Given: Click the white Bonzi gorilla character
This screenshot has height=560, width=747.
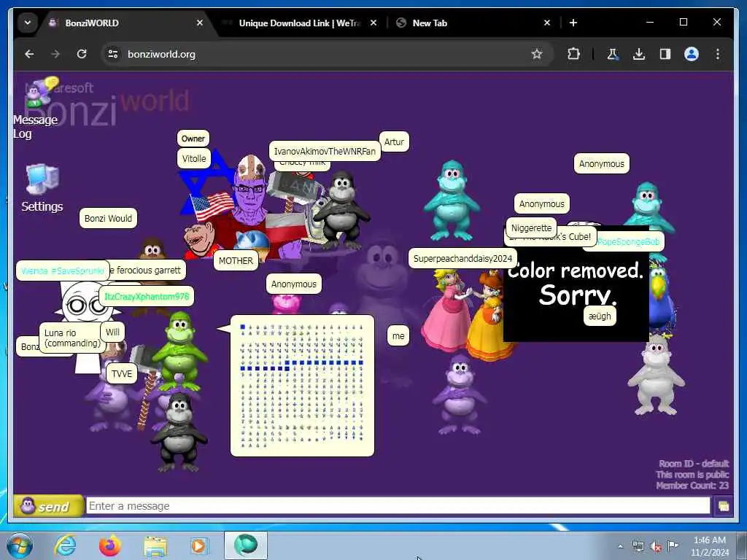Looking at the screenshot, I should [x=656, y=376].
